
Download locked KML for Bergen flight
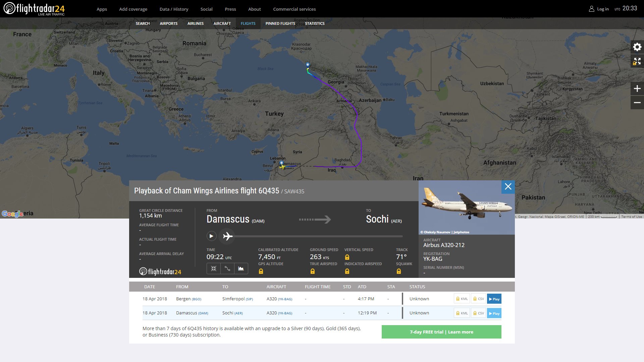(x=462, y=299)
